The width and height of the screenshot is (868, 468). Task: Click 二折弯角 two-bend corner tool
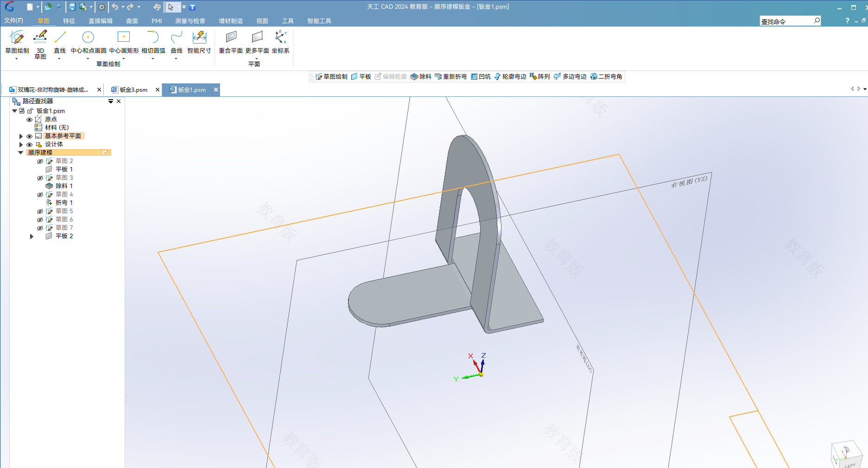(x=606, y=76)
